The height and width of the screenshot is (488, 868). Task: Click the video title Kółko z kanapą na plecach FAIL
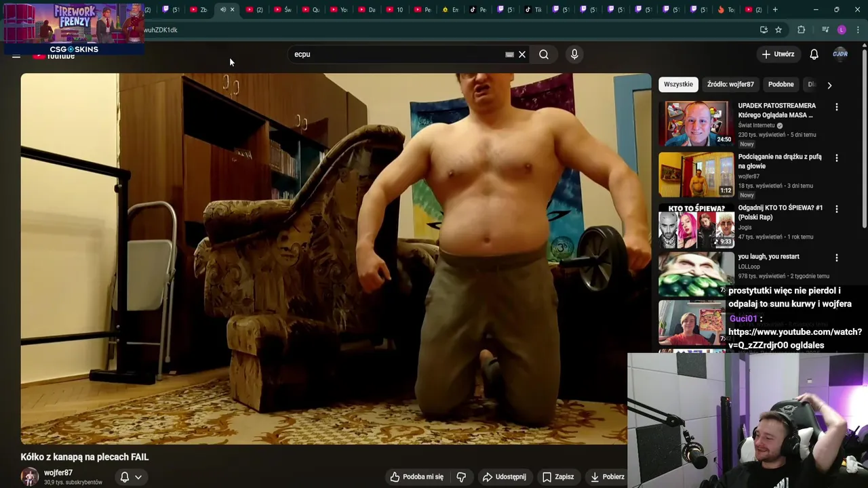coord(85,457)
